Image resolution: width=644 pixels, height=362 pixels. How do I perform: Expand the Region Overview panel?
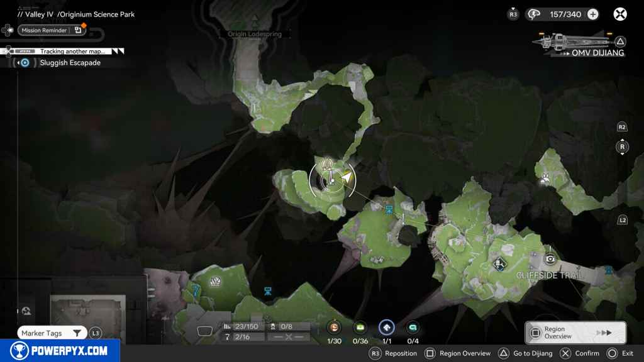point(575,332)
